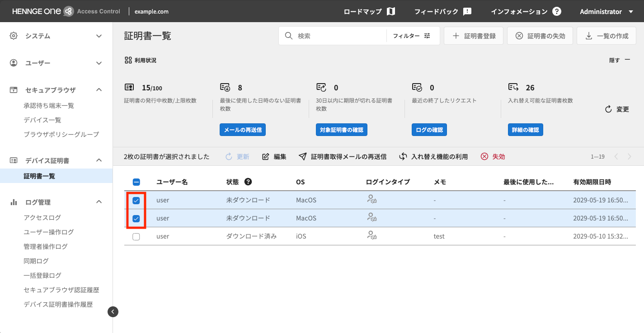644x333 pixels.
Task: Click the blue ログの確認 button
Action: (x=429, y=130)
